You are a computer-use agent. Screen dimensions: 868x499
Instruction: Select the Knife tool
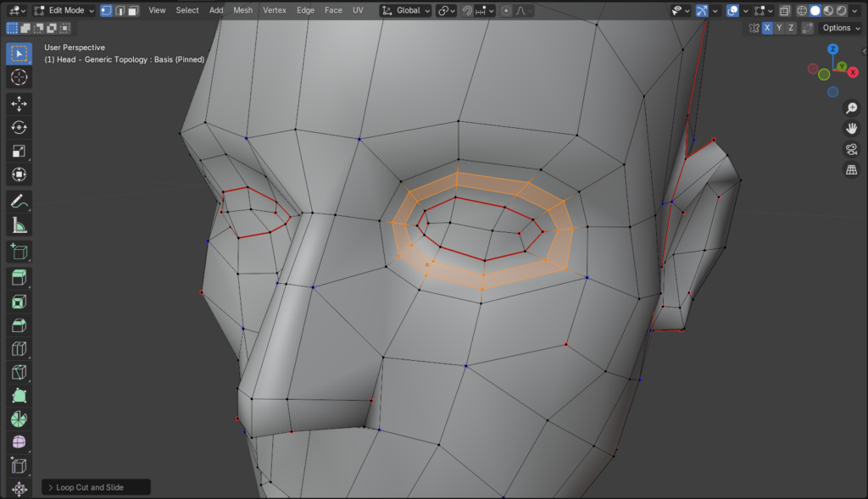(19, 372)
